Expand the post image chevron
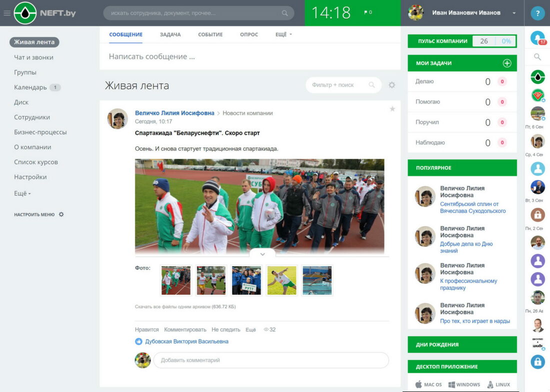This screenshot has height=392, width=550. pos(262,254)
